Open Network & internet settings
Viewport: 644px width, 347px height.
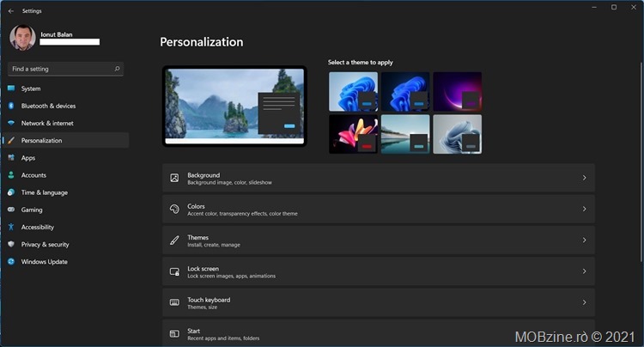[x=66, y=123]
